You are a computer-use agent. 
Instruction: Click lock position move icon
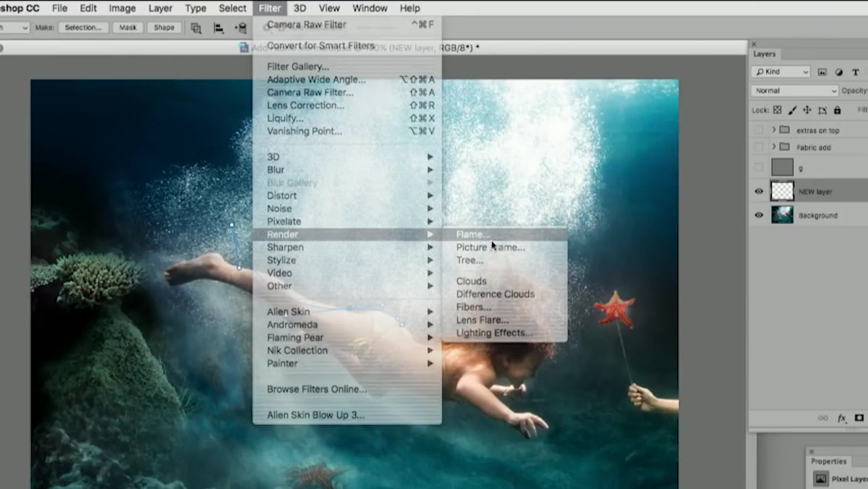coord(807,110)
